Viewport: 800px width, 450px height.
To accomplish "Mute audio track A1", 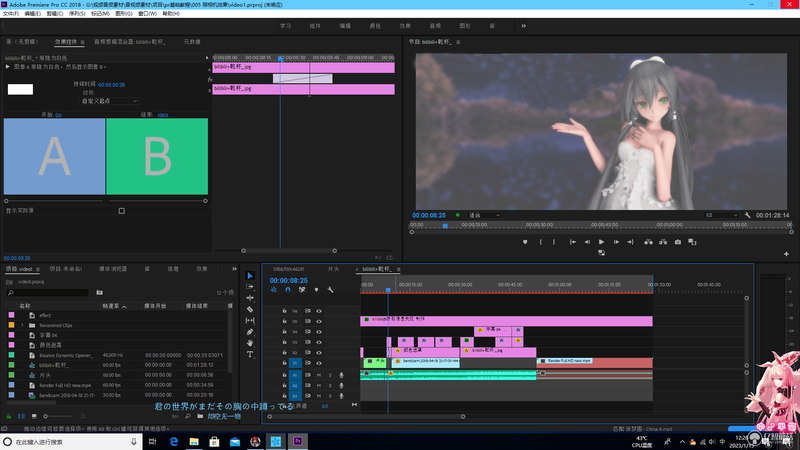I will coord(319,375).
